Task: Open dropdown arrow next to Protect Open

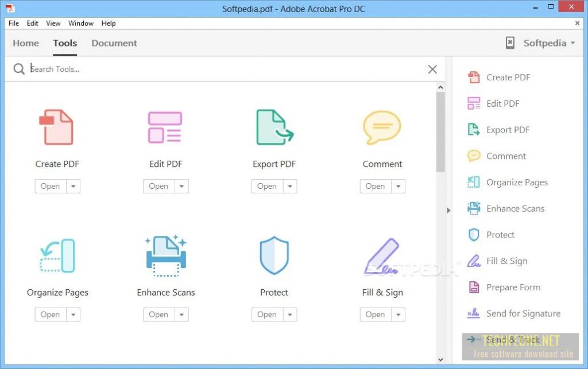Action: [290, 314]
